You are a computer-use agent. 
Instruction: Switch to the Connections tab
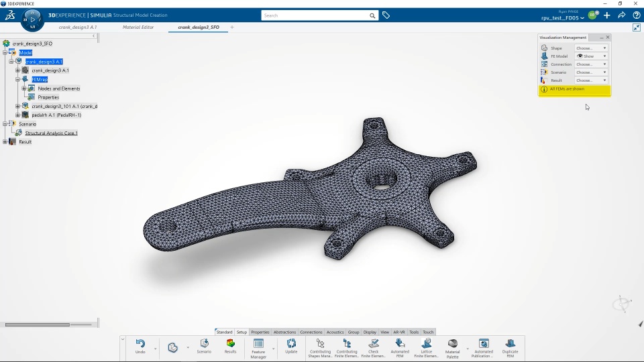pyautogui.click(x=311, y=332)
